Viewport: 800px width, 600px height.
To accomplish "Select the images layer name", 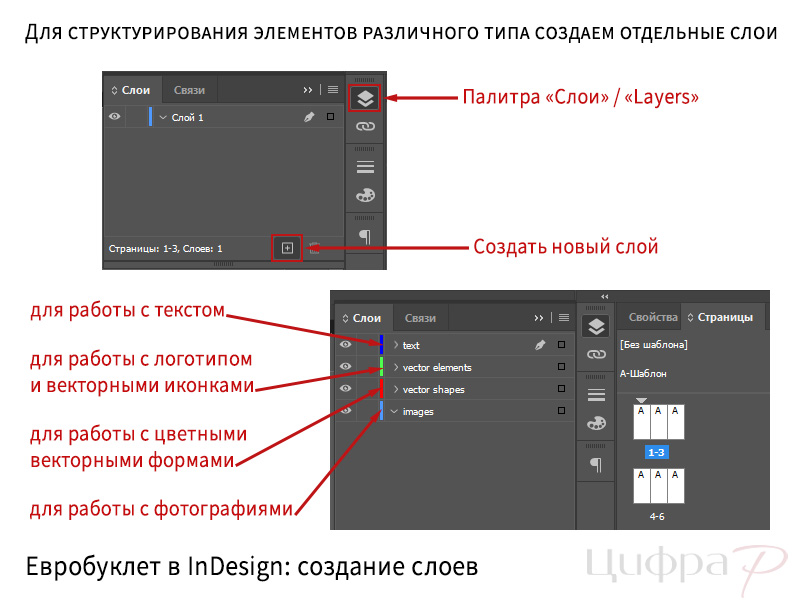I will 418,411.
